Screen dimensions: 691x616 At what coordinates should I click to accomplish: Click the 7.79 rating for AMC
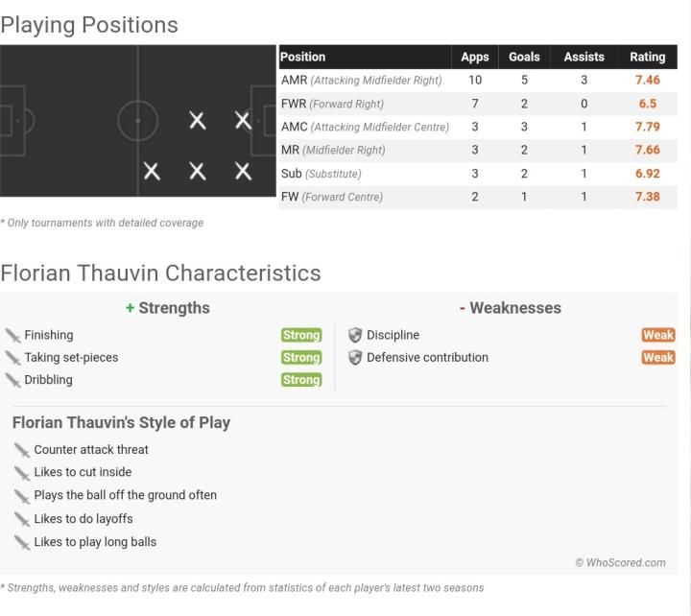(x=648, y=127)
